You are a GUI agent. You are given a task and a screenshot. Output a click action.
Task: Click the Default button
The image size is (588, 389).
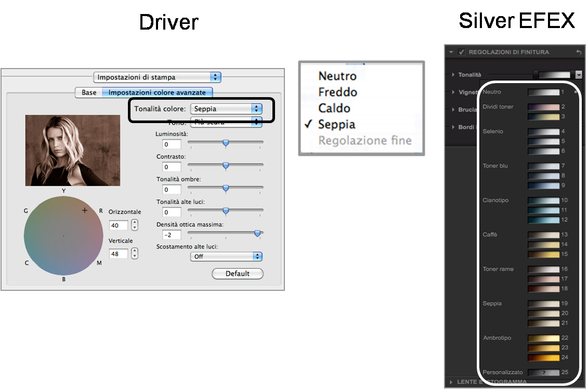pyautogui.click(x=238, y=274)
